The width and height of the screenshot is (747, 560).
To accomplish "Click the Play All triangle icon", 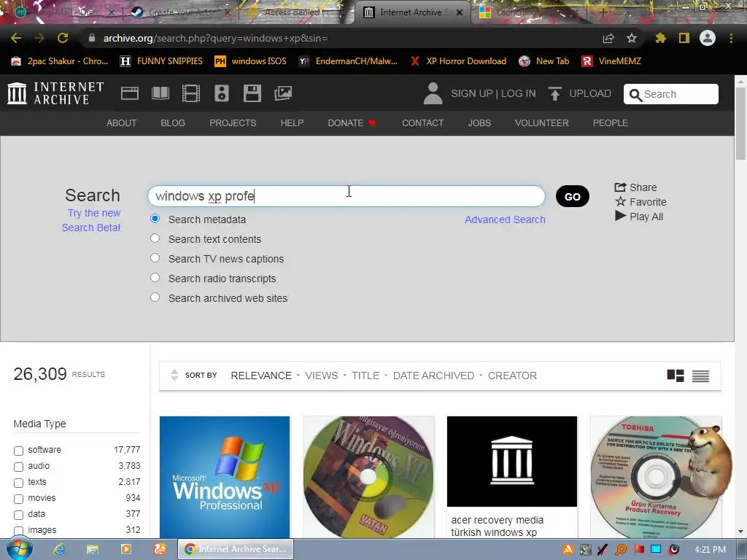I will pos(620,216).
